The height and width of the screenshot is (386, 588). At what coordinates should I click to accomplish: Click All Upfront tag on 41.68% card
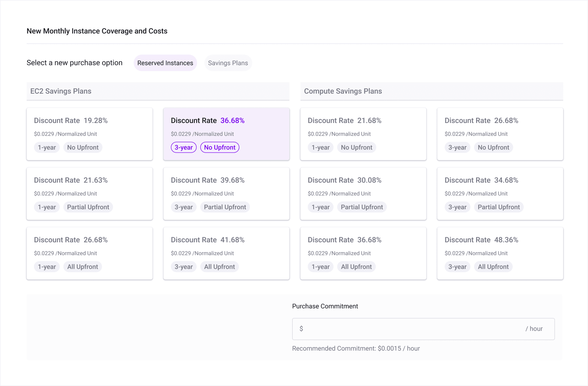219,267
